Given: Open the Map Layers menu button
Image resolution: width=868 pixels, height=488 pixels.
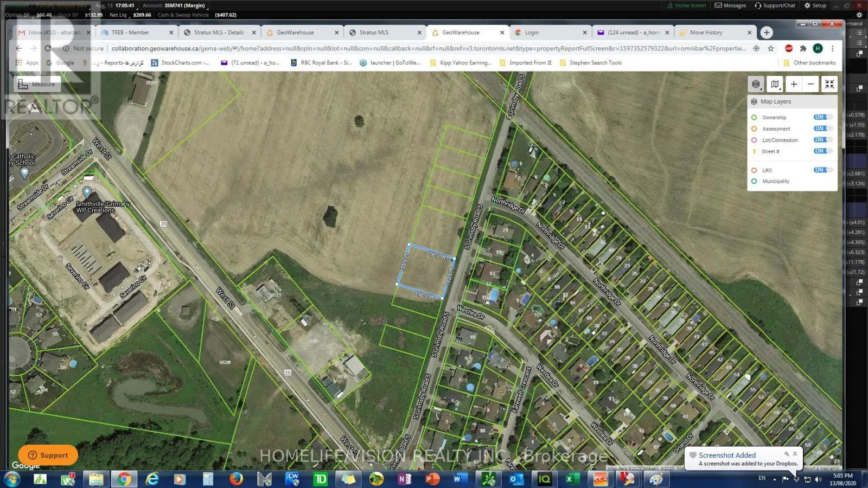Looking at the screenshot, I should 756,84.
